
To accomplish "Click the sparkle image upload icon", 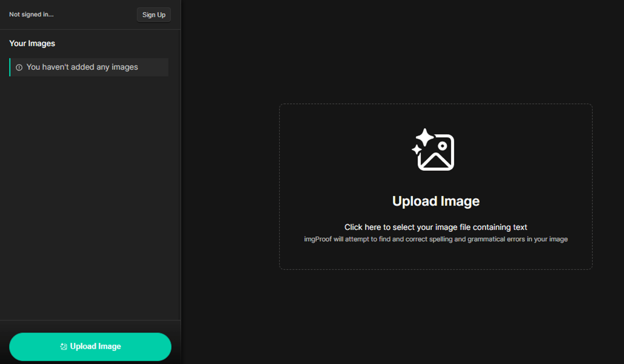I will click(x=433, y=149).
